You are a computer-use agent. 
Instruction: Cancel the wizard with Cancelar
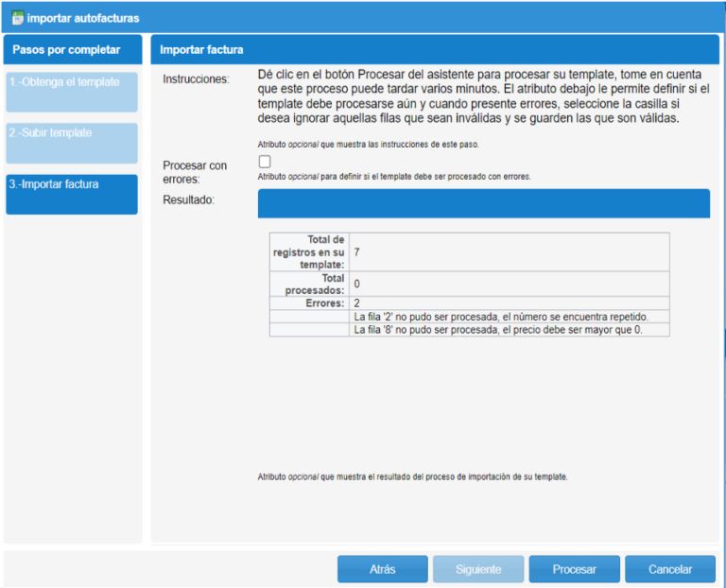click(x=670, y=569)
